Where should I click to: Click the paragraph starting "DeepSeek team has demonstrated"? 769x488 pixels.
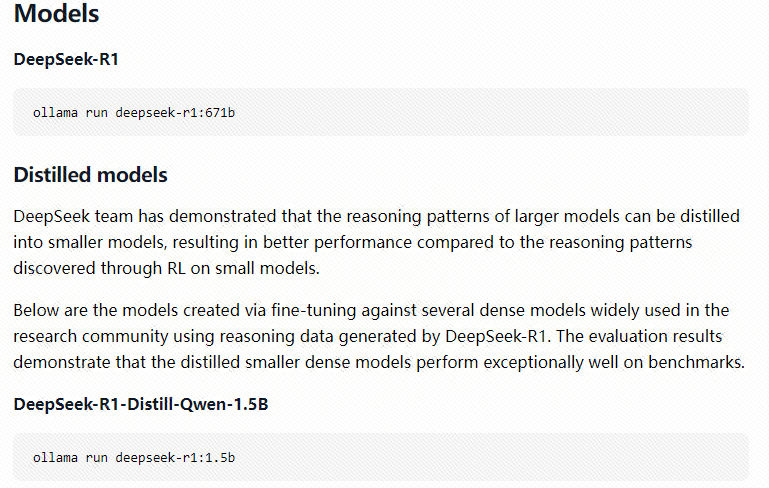[x=377, y=242]
